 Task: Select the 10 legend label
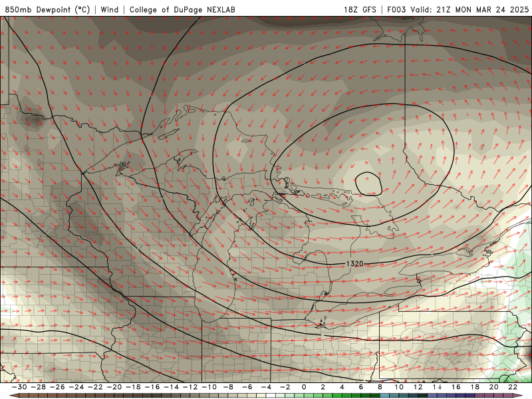coord(399,387)
